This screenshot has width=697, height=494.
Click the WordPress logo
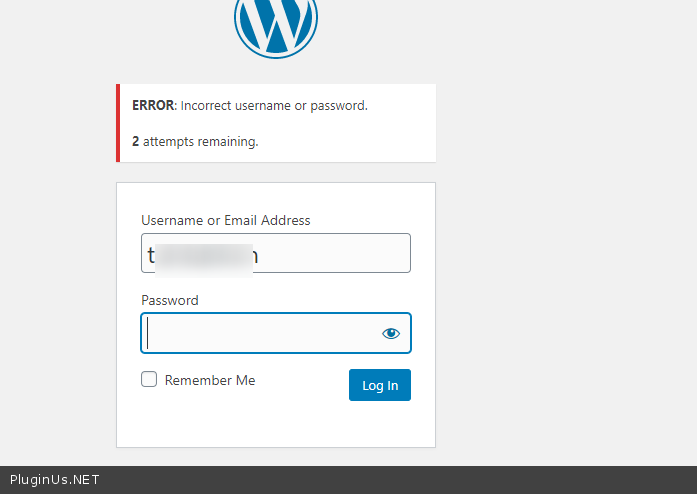click(x=276, y=24)
